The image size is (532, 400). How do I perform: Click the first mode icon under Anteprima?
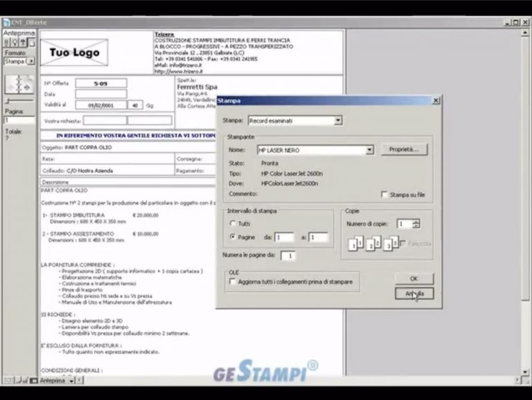(x=7, y=43)
